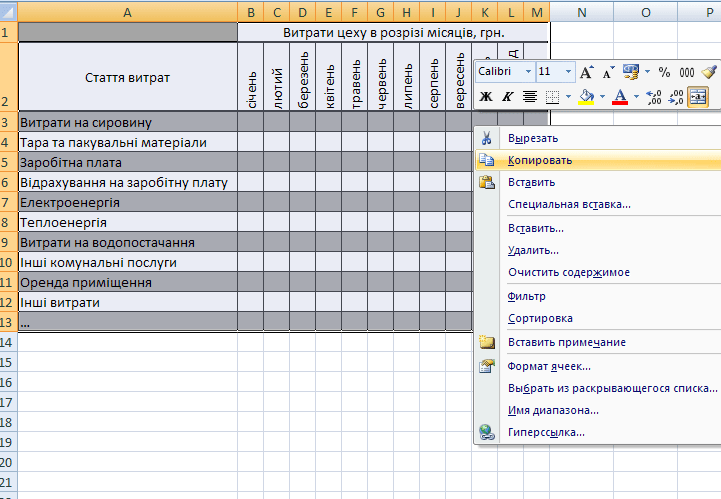Screen dimensions: 721x499
Task: Center-align text from the mini toolbar
Action: coord(530,97)
